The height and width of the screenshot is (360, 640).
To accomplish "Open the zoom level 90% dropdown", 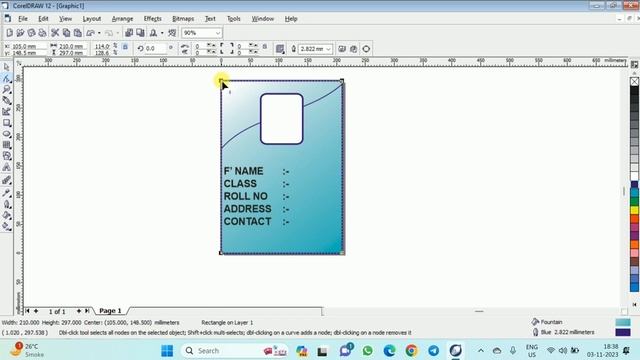I will [x=218, y=33].
